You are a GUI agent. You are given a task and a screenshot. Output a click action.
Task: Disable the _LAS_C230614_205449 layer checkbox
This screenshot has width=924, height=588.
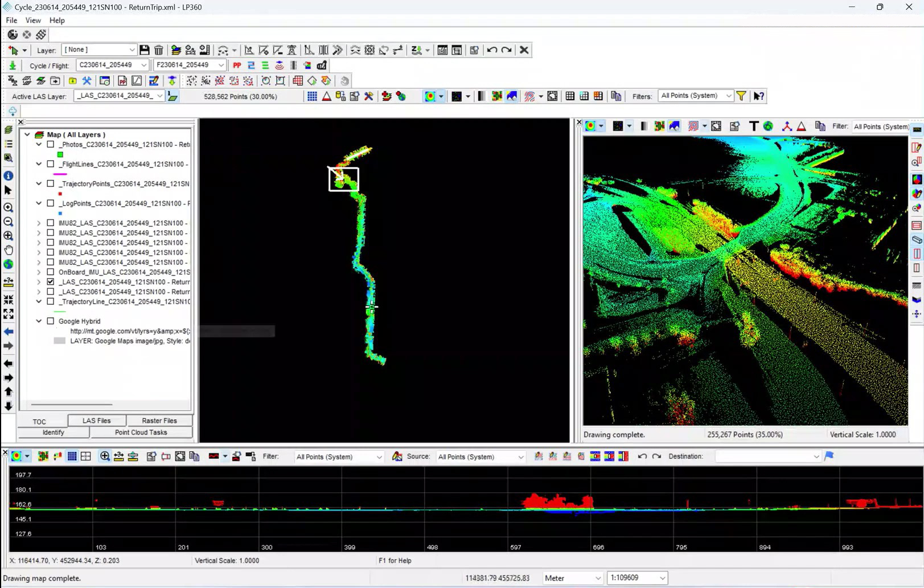51,281
